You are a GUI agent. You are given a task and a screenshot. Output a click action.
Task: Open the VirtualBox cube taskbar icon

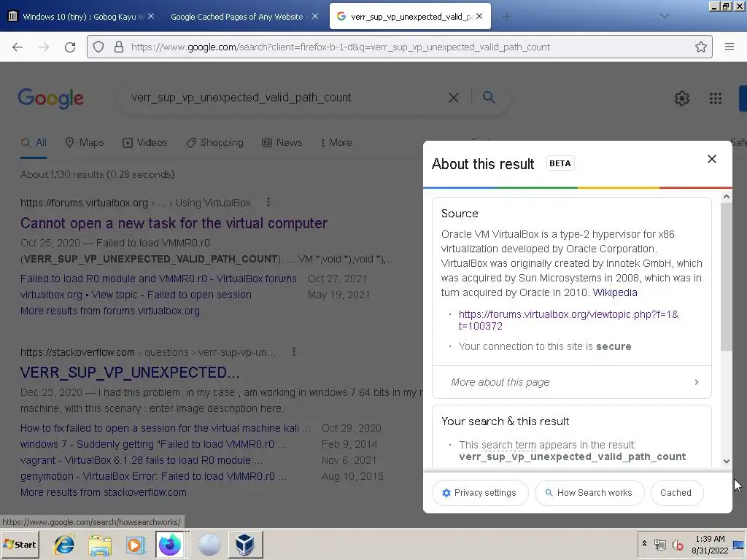point(245,545)
